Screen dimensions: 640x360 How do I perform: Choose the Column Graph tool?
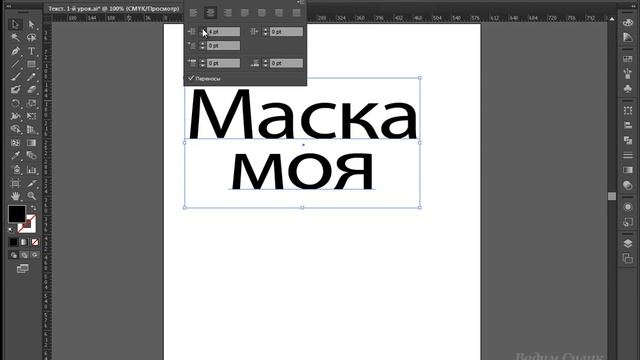click(31, 169)
